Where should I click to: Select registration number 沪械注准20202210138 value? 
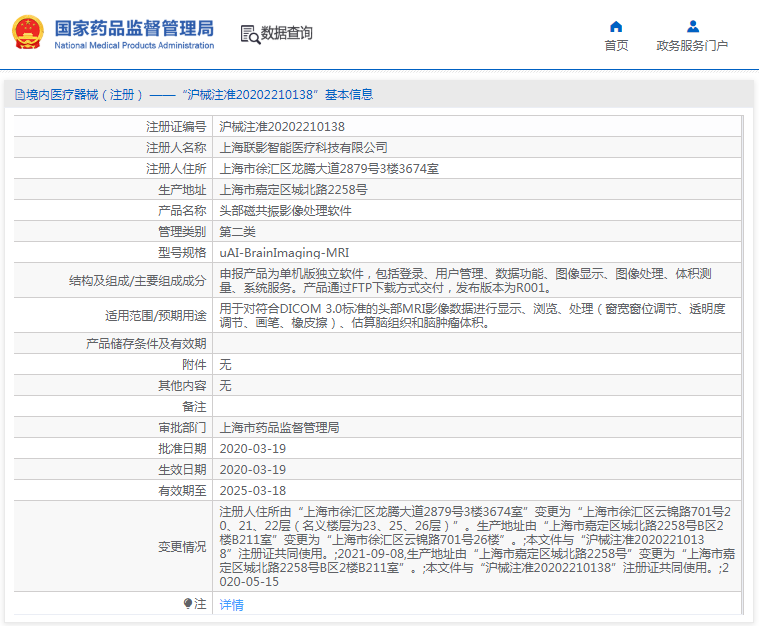282,127
